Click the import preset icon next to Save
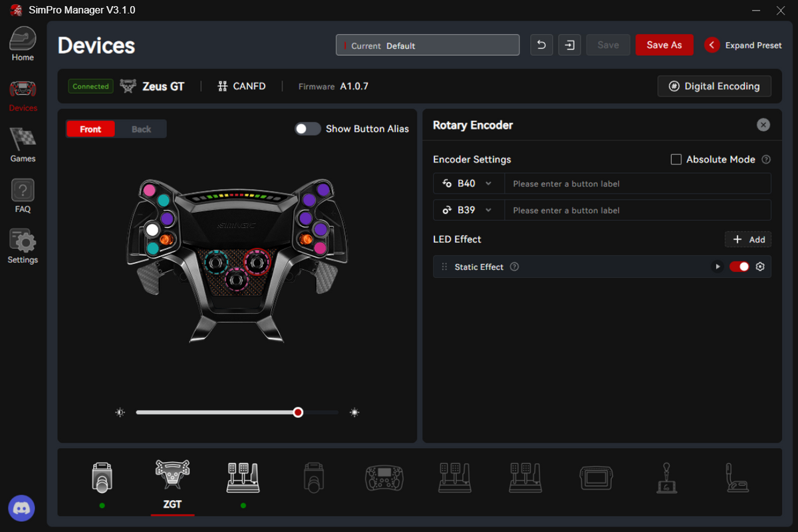This screenshot has width=798, height=532. click(569, 45)
